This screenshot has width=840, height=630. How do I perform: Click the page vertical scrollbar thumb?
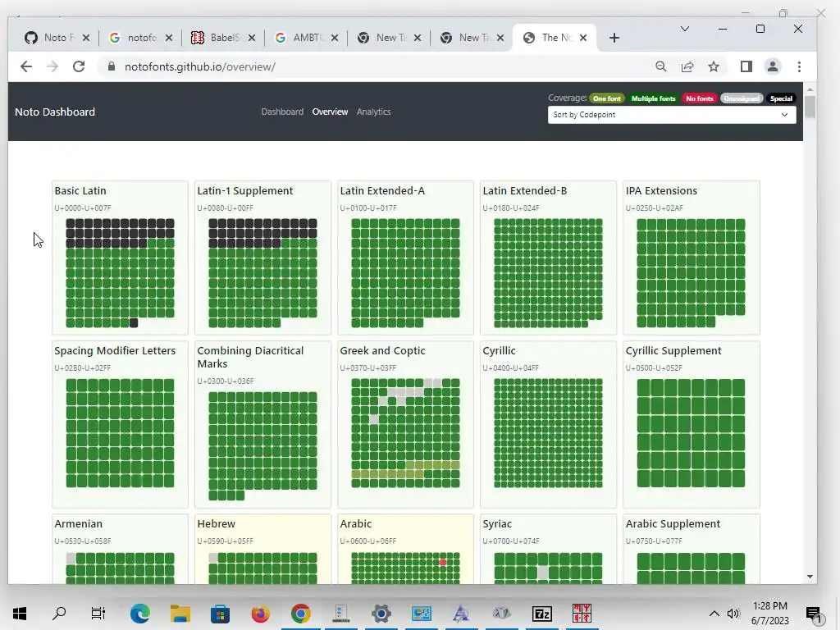(810, 107)
